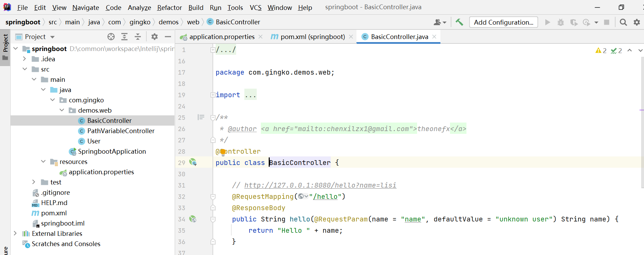Open run configurations dropdown arrow

(596, 23)
